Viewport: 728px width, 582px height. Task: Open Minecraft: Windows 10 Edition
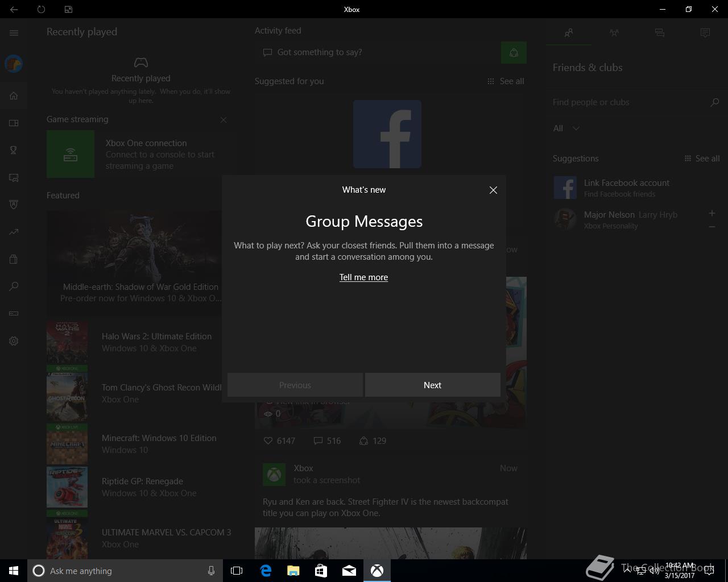(140, 444)
